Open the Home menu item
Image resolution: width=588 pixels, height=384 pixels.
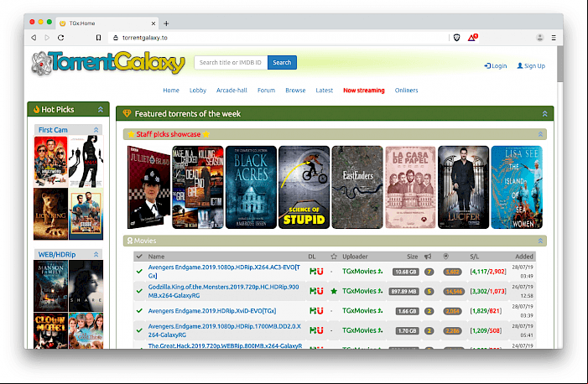[x=171, y=91]
